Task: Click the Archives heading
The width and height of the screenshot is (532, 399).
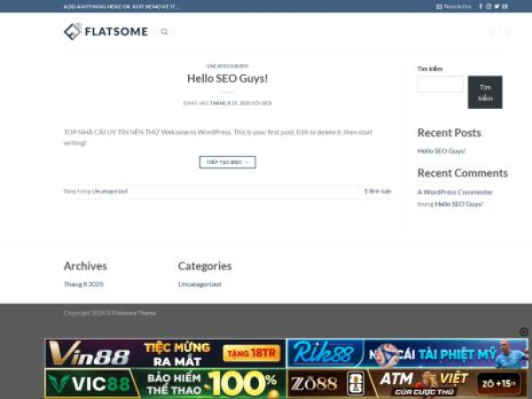Action: [85, 266]
